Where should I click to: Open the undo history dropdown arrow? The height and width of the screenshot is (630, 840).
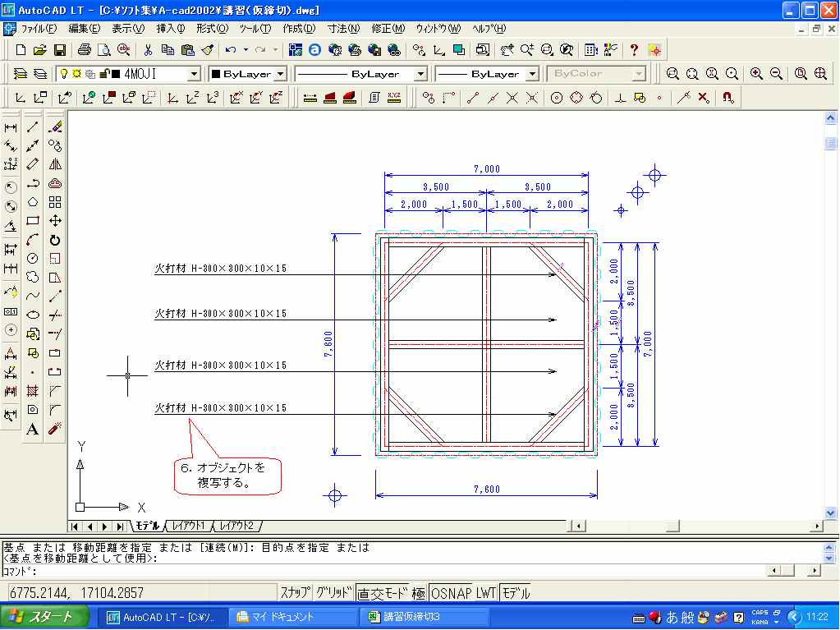tap(246, 50)
